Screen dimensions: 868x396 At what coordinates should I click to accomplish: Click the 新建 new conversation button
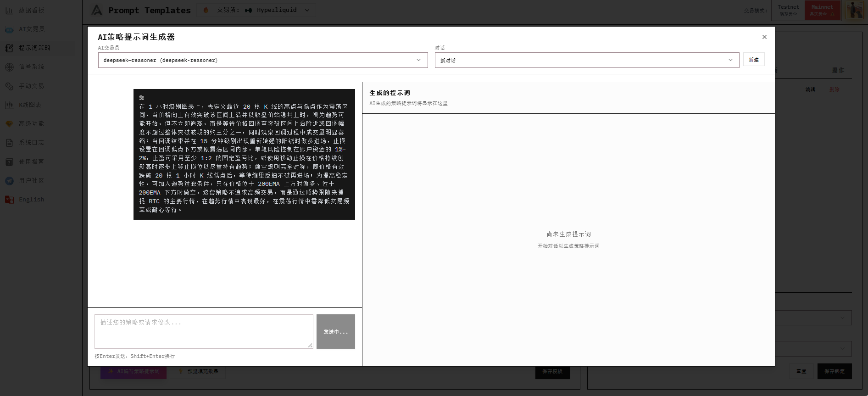click(x=753, y=60)
